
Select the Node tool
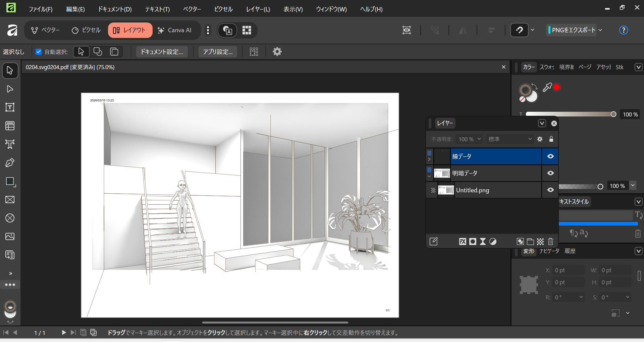10,89
